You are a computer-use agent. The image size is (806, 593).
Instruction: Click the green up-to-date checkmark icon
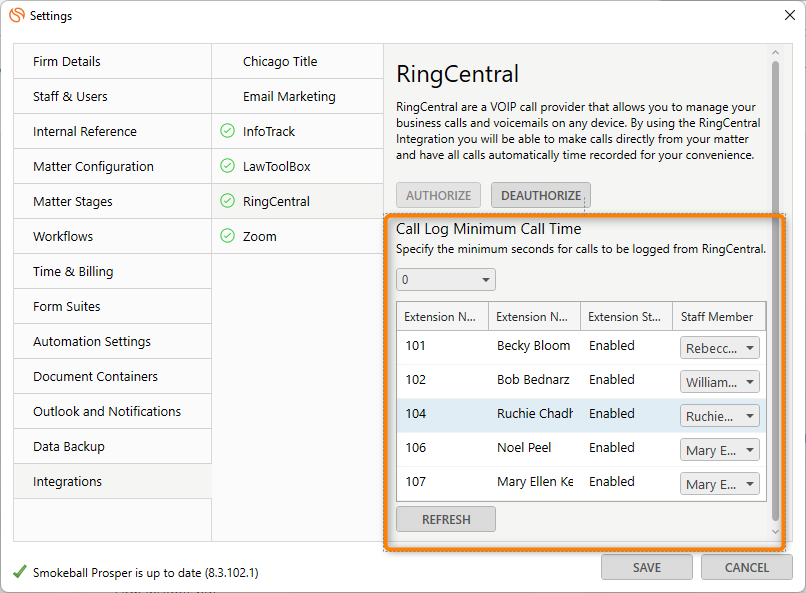click(20, 571)
